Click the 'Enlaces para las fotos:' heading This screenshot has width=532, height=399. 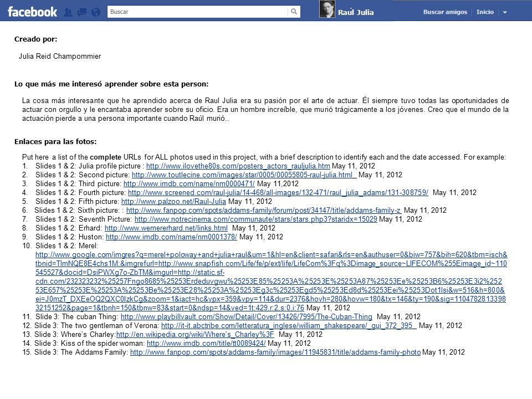(55, 141)
